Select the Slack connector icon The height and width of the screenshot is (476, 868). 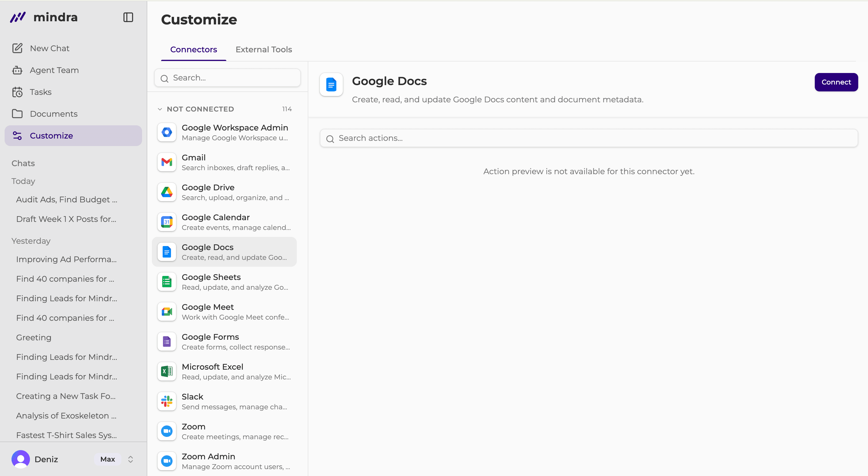167,402
